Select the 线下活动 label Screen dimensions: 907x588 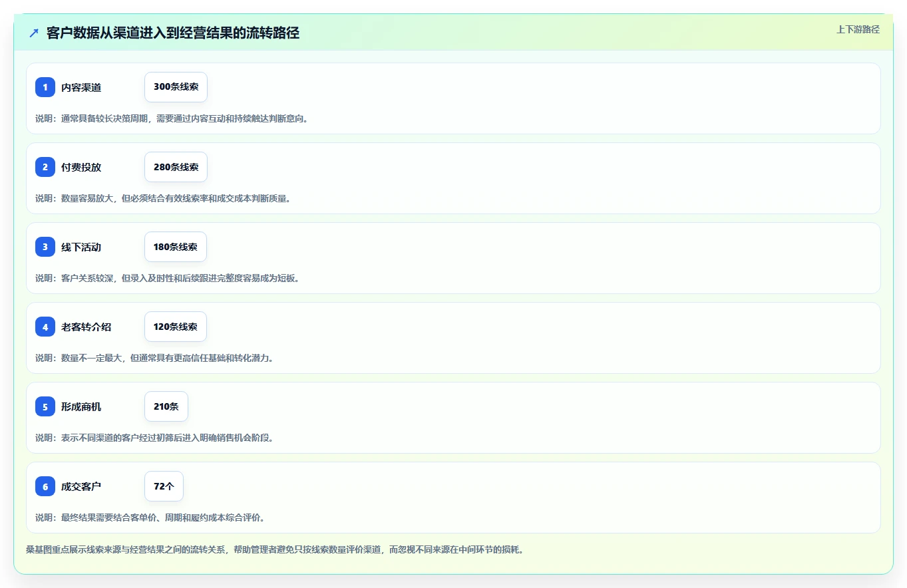[x=81, y=247]
